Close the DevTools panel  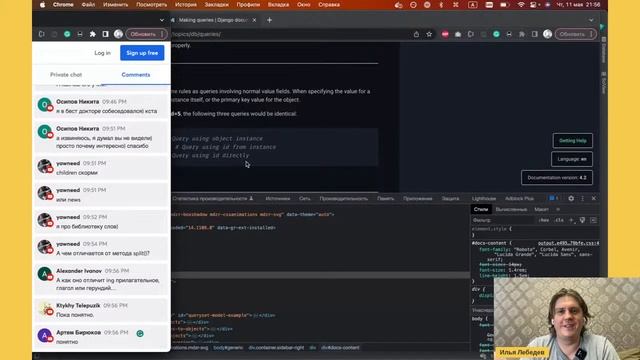click(x=594, y=198)
